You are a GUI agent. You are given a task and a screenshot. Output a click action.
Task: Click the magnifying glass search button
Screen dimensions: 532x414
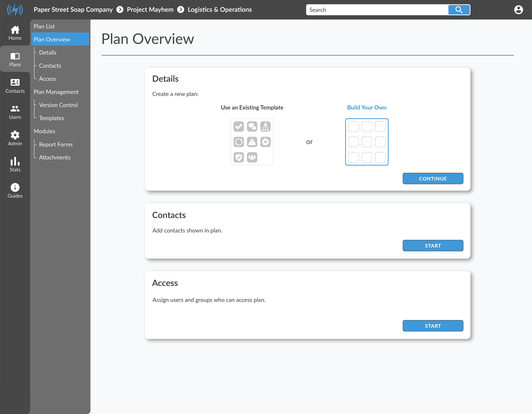pyautogui.click(x=459, y=10)
